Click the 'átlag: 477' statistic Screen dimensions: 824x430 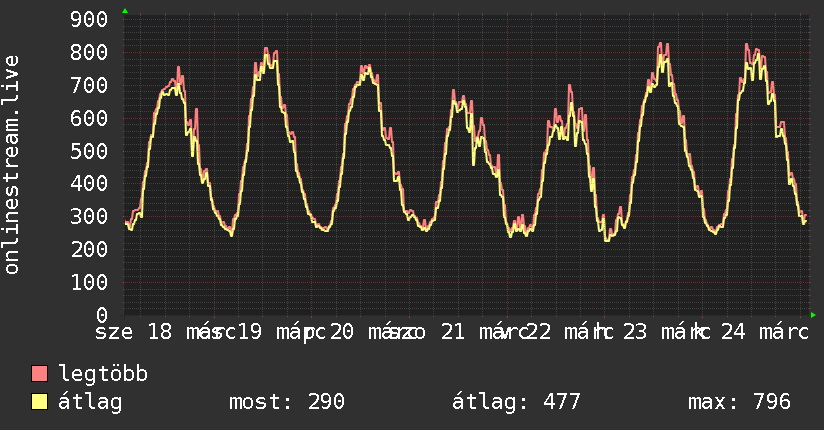[516, 402]
